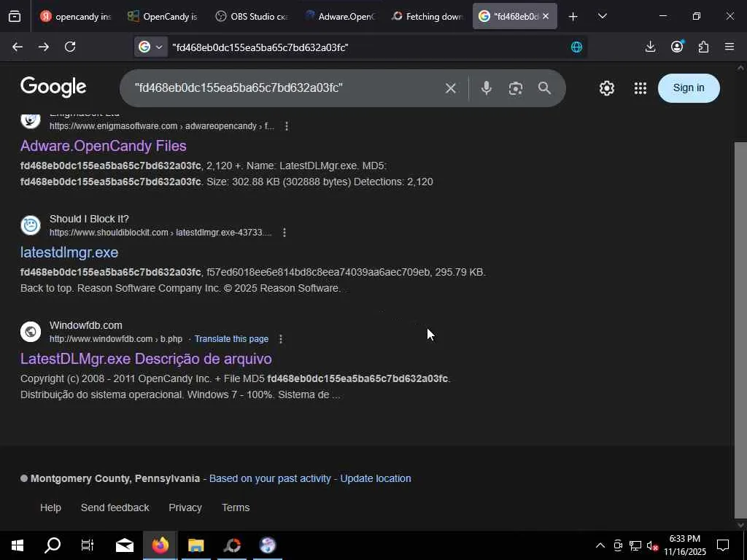Open a new tab with the plus button

click(x=573, y=17)
